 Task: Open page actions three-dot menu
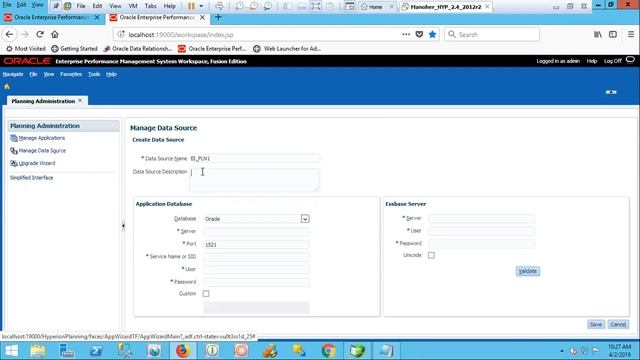(406, 35)
